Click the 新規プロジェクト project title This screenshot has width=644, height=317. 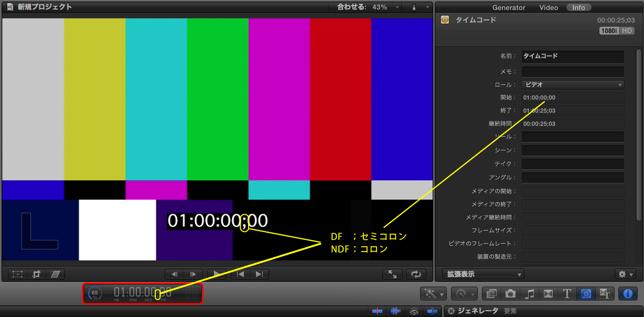(45, 7)
